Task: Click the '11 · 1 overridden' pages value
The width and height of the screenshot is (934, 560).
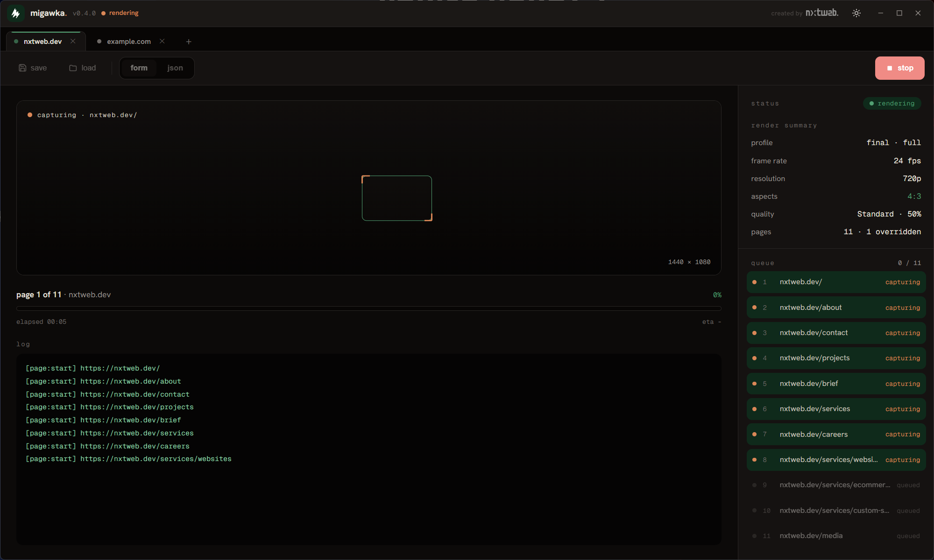Action: tap(882, 232)
